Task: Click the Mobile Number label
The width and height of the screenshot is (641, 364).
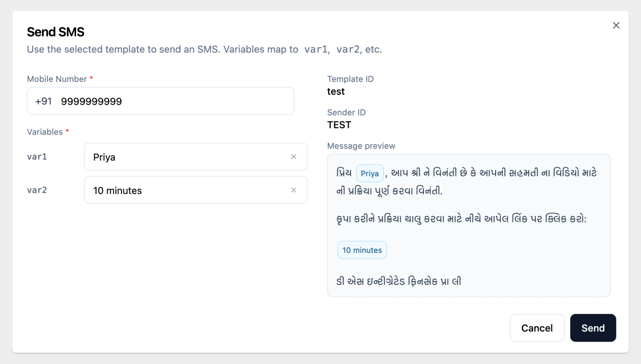Action: point(57,79)
